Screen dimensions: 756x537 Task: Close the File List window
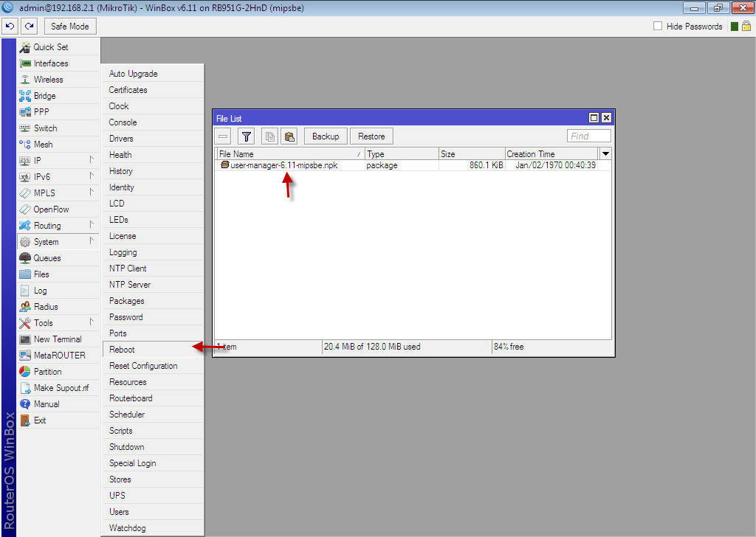click(x=607, y=118)
